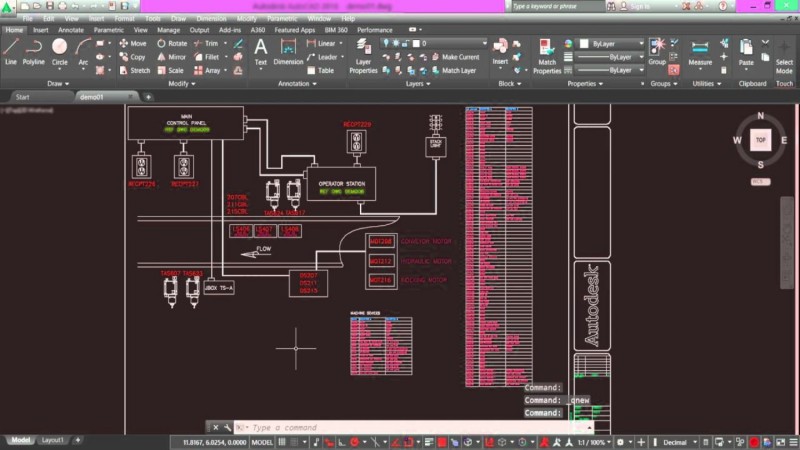Toggle polar tracking in status bar
This screenshot has width=800, height=450.
(x=355, y=442)
